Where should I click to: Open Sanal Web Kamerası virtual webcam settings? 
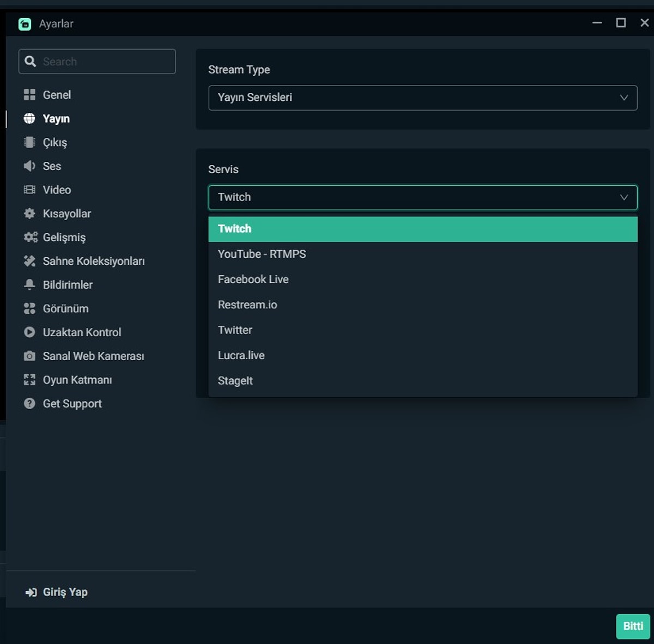click(94, 356)
